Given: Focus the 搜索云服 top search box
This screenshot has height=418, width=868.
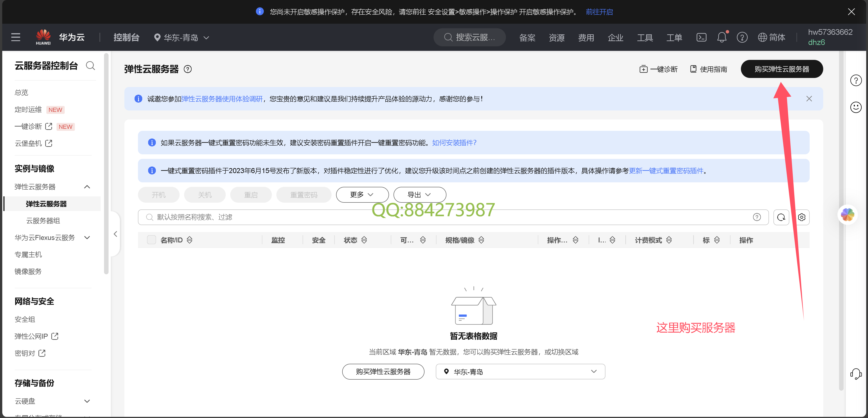Looking at the screenshot, I should point(469,37).
